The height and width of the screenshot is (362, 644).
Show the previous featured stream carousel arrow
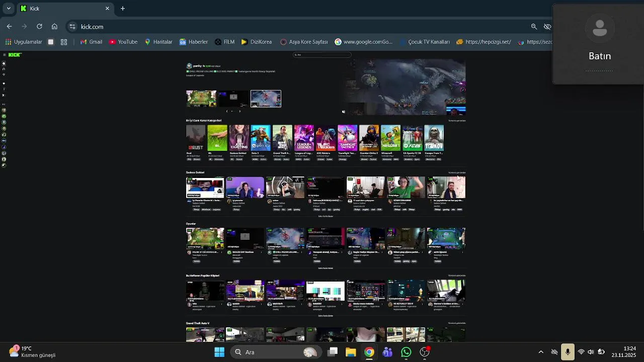(x=226, y=111)
